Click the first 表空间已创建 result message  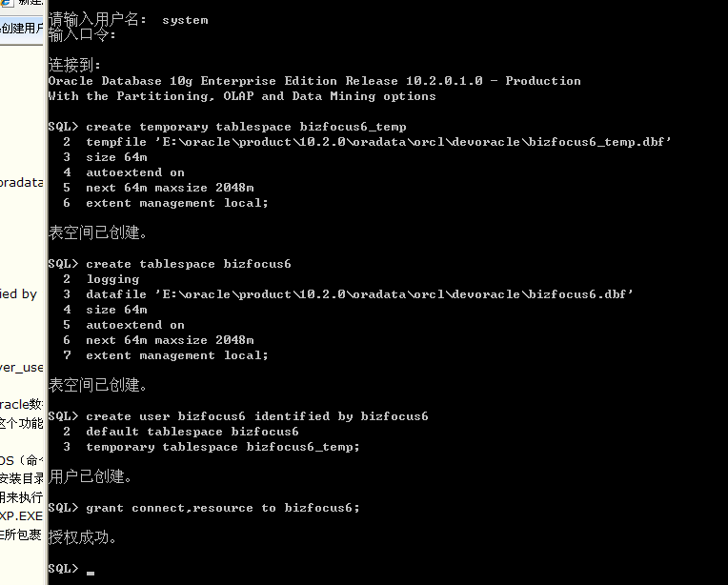coord(98,232)
